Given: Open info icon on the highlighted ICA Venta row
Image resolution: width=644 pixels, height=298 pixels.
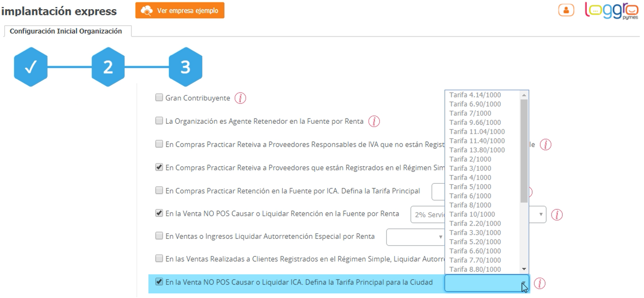Looking at the screenshot, I should (539, 283).
